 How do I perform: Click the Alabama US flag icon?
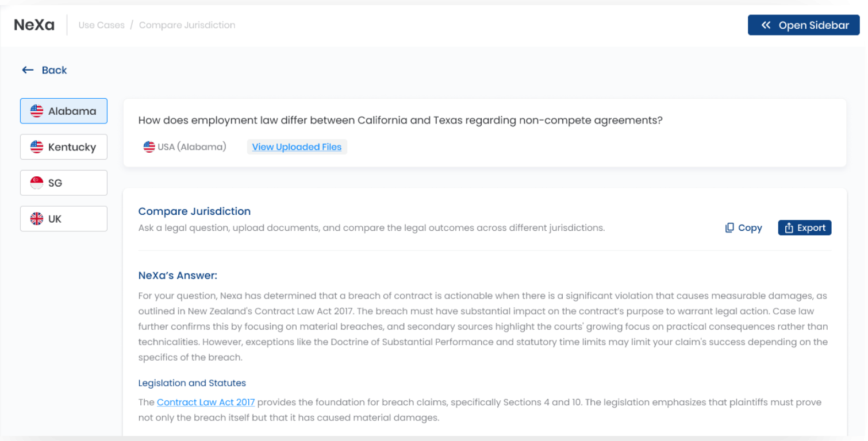pyautogui.click(x=37, y=111)
